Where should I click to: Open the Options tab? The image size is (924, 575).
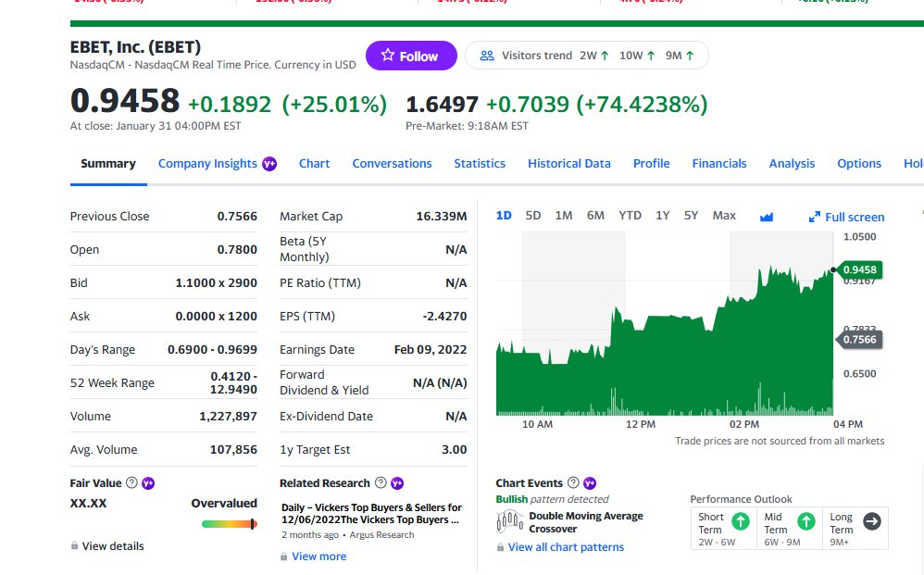coord(859,163)
